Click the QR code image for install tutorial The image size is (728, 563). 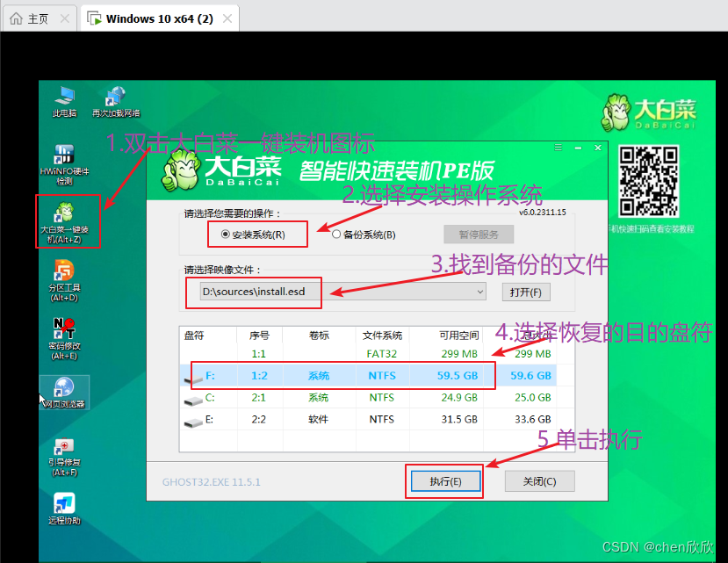[x=649, y=181]
